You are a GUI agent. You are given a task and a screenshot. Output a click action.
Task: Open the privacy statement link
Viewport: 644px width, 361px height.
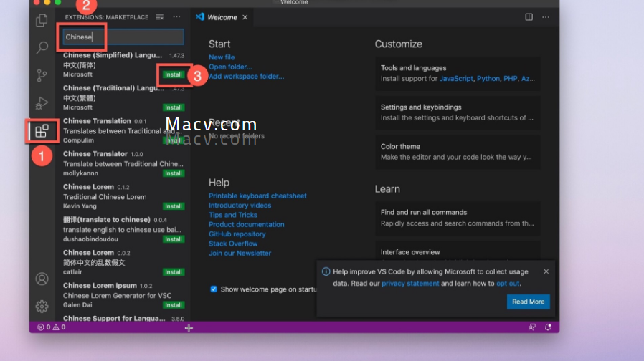pos(410,284)
